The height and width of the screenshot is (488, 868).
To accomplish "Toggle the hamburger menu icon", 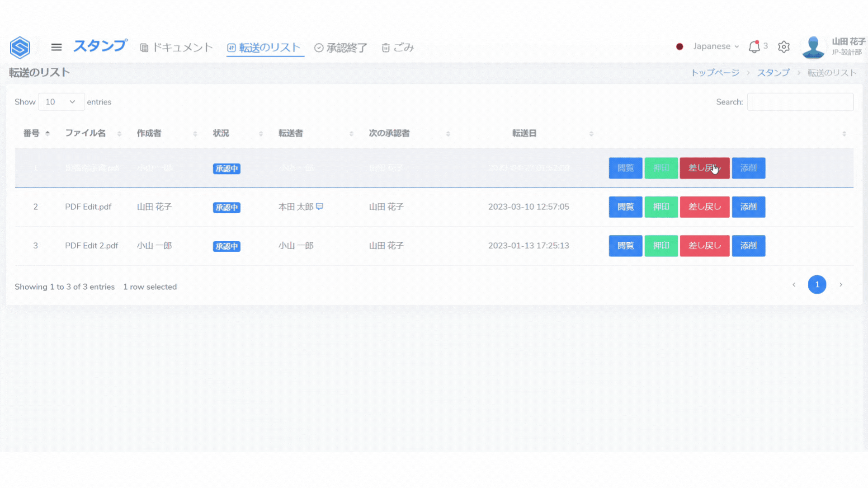I will [57, 47].
